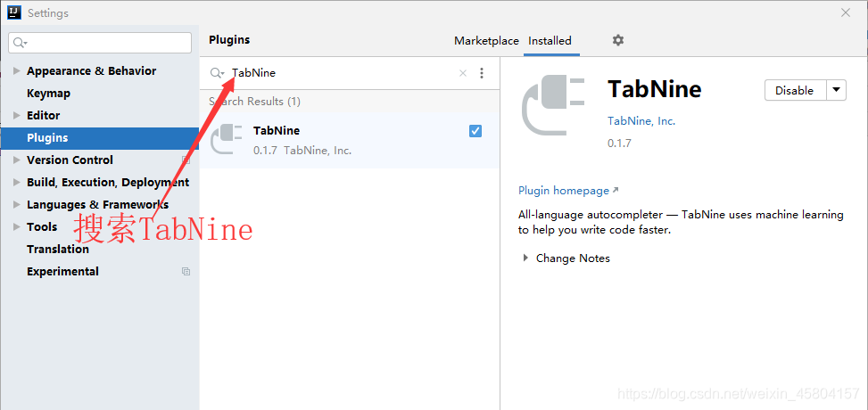The width and height of the screenshot is (868, 410).
Task: Click '0.1.7 TabNine, Inc.' text in result row
Action: tap(302, 151)
